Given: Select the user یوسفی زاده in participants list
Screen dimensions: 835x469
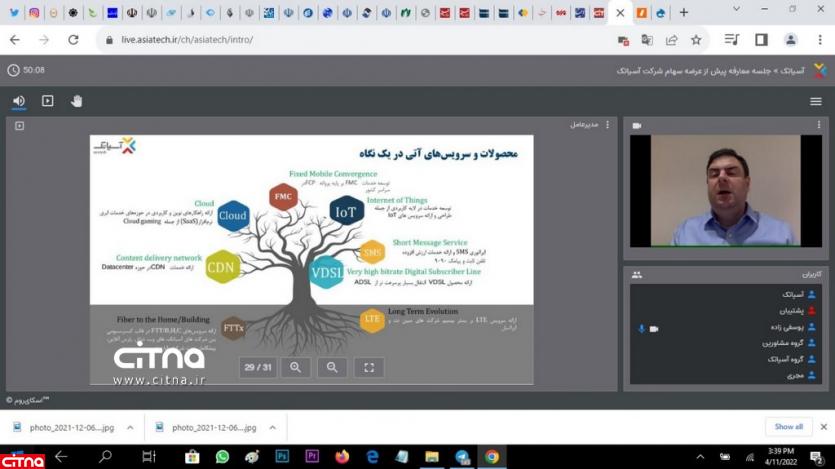Looking at the screenshot, I should (x=781, y=327).
